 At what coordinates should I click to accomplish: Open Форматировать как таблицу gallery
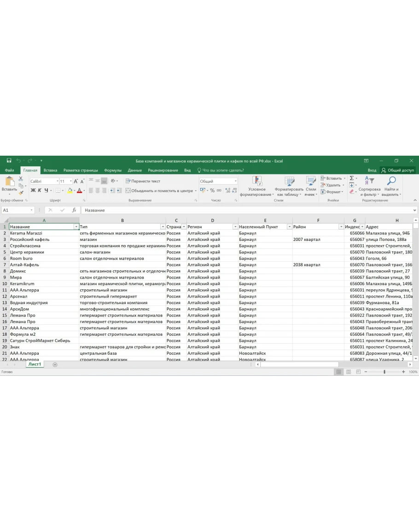289,186
